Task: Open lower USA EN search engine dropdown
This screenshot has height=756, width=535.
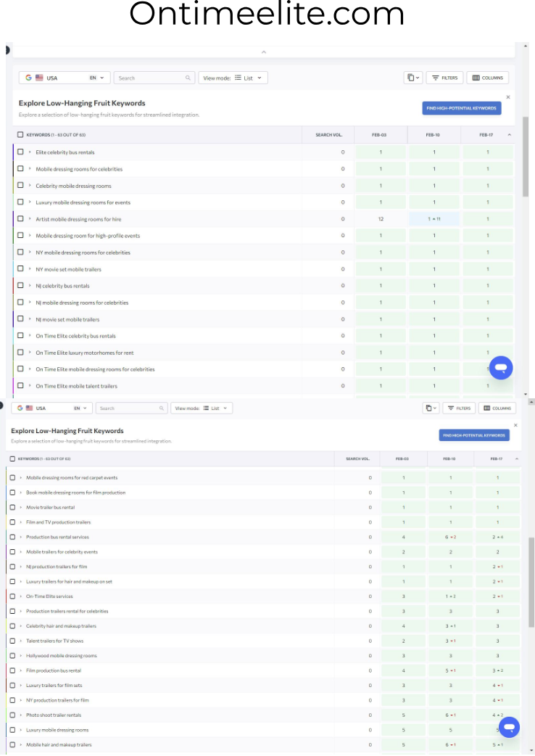Action: pos(51,408)
